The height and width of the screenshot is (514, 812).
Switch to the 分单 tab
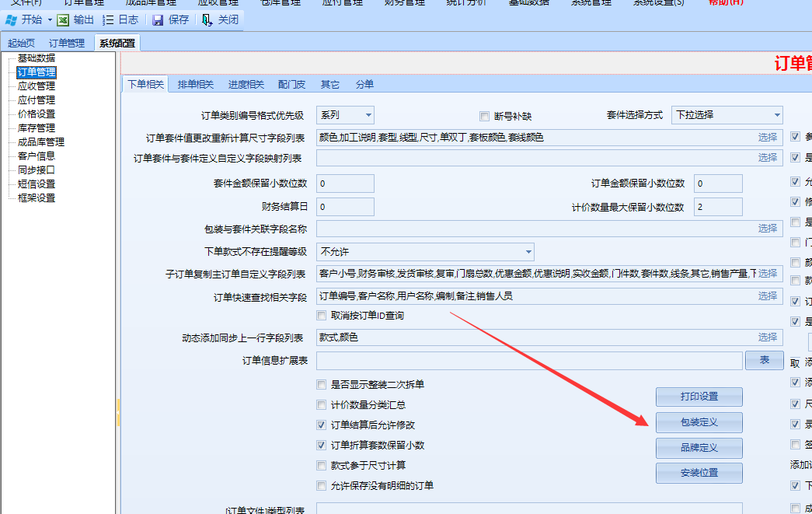pyautogui.click(x=364, y=84)
